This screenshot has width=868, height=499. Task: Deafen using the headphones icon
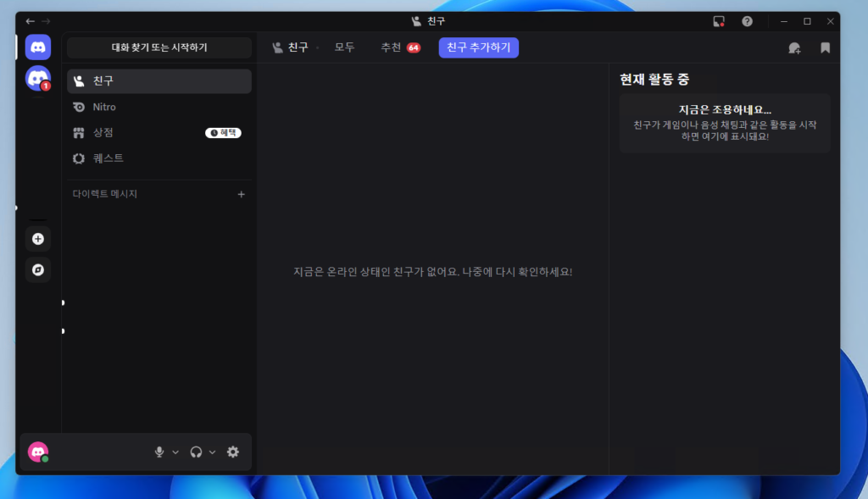197,452
